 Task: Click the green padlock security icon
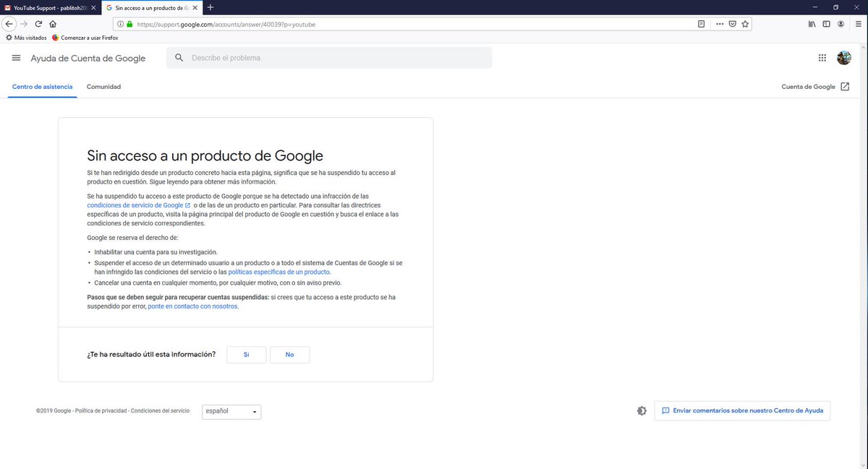(x=129, y=24)
